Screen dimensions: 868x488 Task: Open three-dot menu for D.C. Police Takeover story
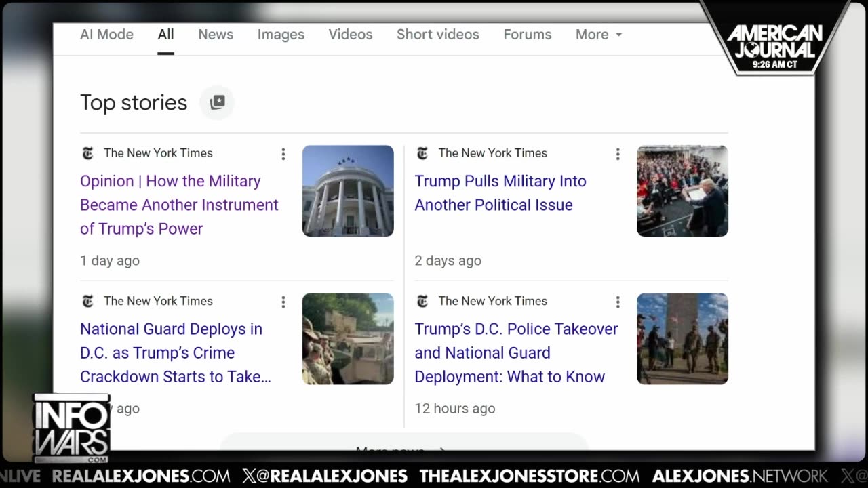[x=618, y=302]
